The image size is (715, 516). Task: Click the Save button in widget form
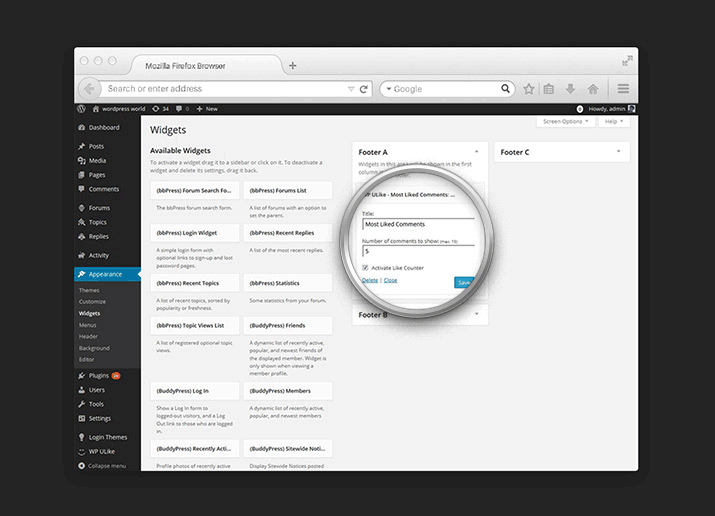pos(464,282)
